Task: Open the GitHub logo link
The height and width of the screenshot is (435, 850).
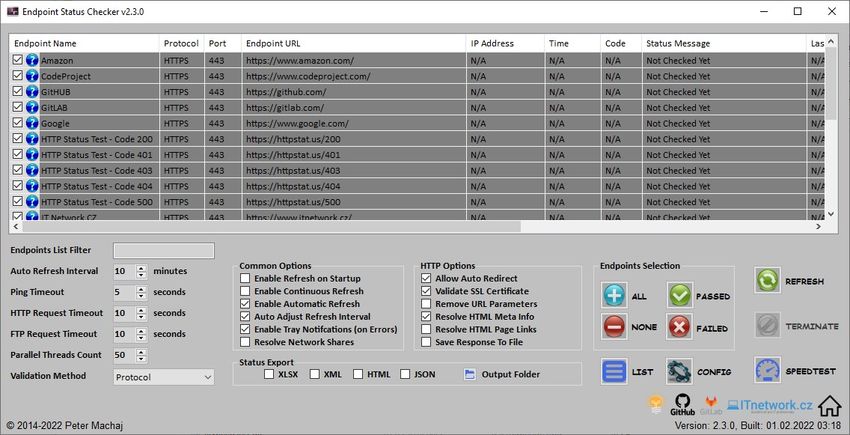Action: 682,405
